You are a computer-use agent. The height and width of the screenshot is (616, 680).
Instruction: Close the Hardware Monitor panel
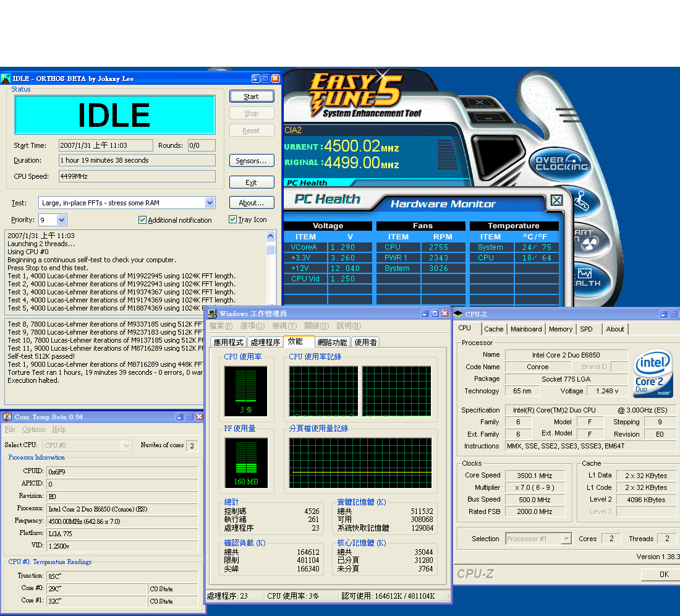(x=557, y=200)
